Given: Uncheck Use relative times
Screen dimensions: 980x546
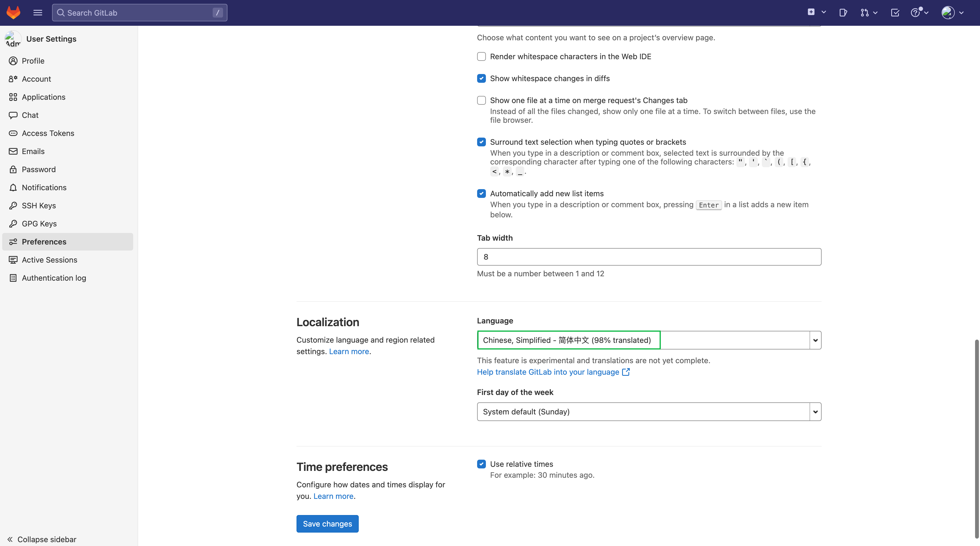Looking at the screenshot, I should (x=481, y=464).
